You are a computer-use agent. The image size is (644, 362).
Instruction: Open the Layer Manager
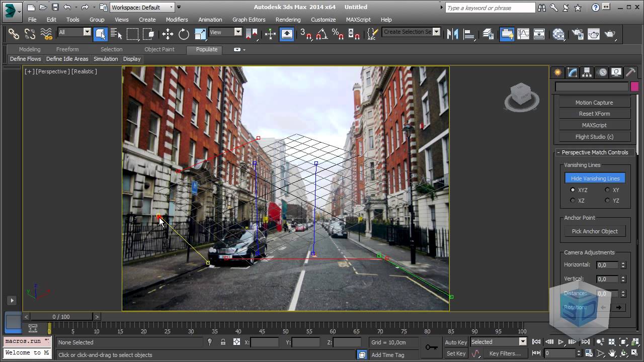coord(489,34)
